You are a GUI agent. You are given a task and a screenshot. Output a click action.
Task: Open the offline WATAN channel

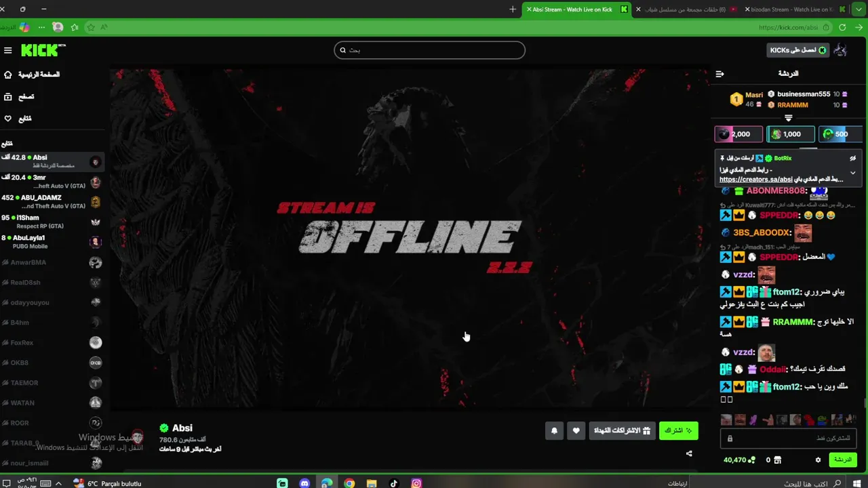pyautogui.click(x=52, y=403)
